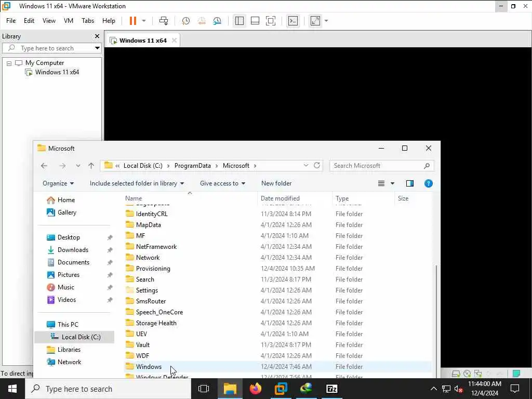Close the VMware Library panel

point(97,36)
